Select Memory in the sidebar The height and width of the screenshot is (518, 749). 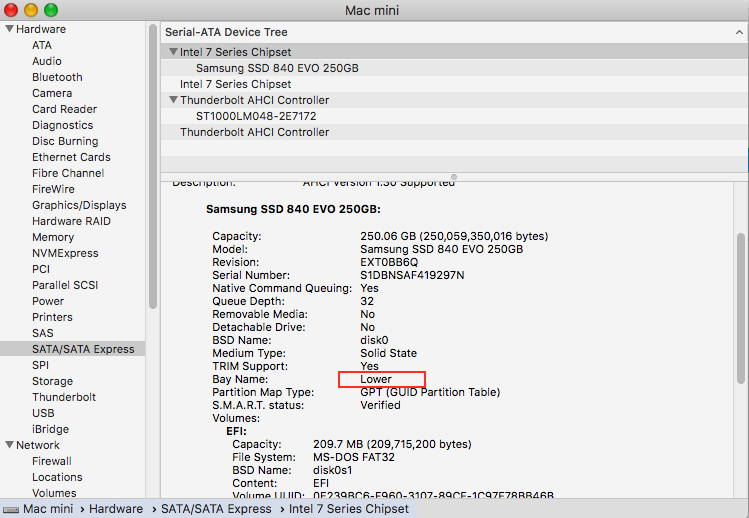[53, 237]
